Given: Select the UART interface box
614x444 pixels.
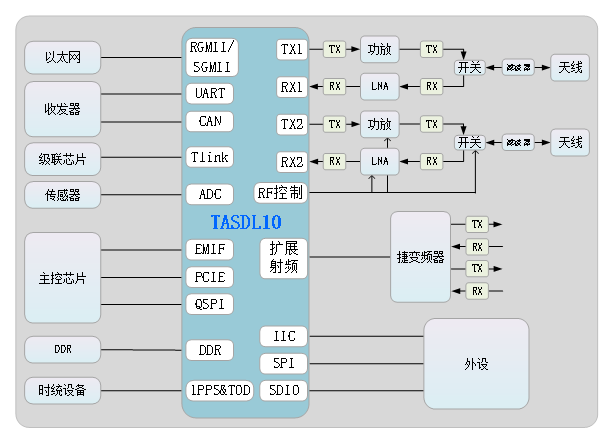Looking at the screenshot, I should tap(211, 93).
